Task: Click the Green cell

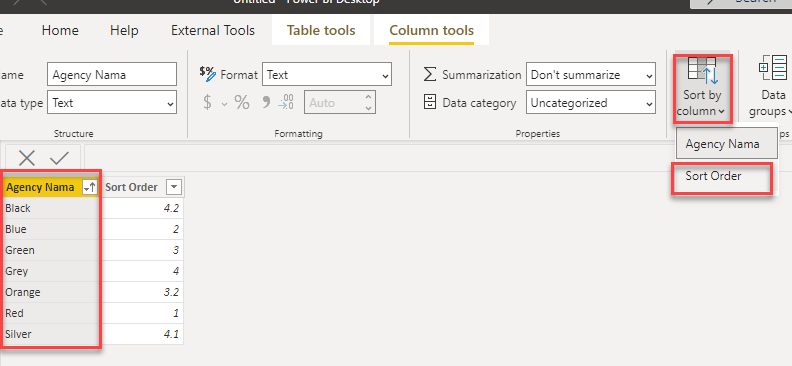Action: click(x=51, y=250)
